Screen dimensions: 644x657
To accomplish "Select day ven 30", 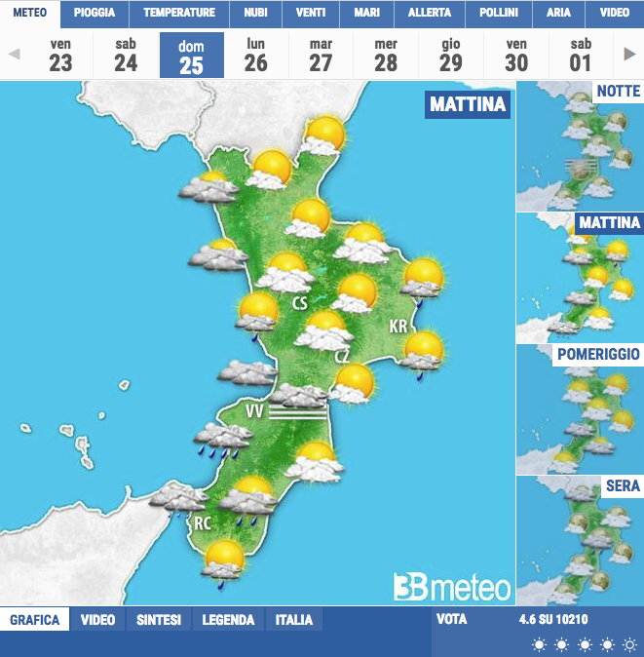I will [x=516, y=56].
